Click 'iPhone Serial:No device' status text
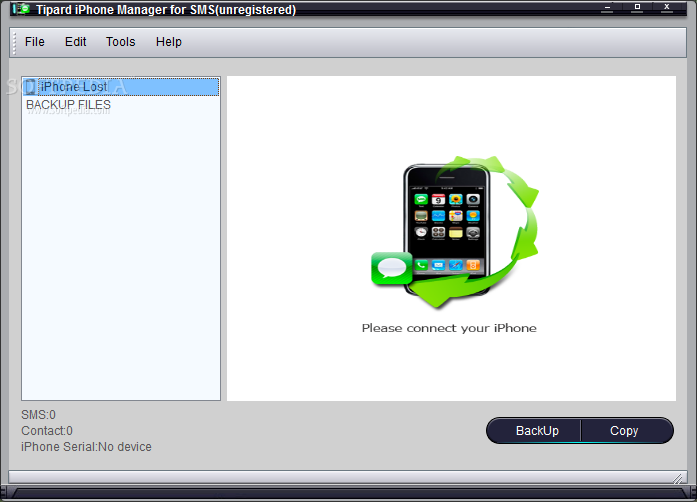The height and width of the screenshot is (502, 697). tap(86, 447)
